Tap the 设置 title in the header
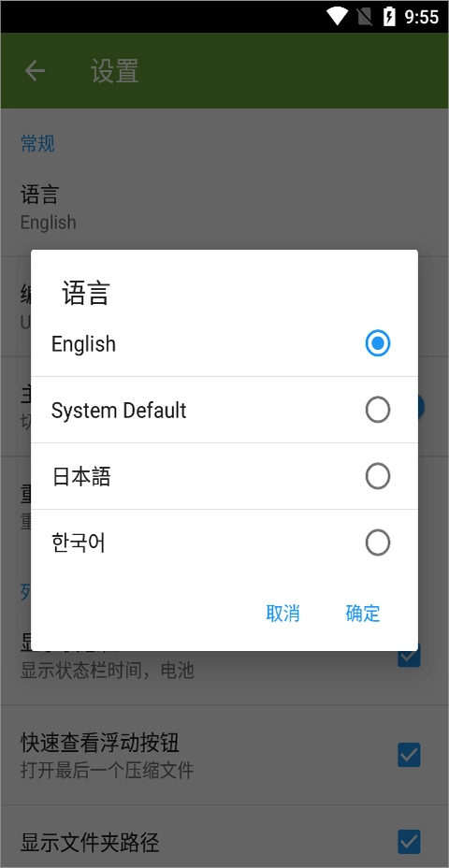Image resolution: width=449 pixels, height=868 pixels. coord(115,71)
